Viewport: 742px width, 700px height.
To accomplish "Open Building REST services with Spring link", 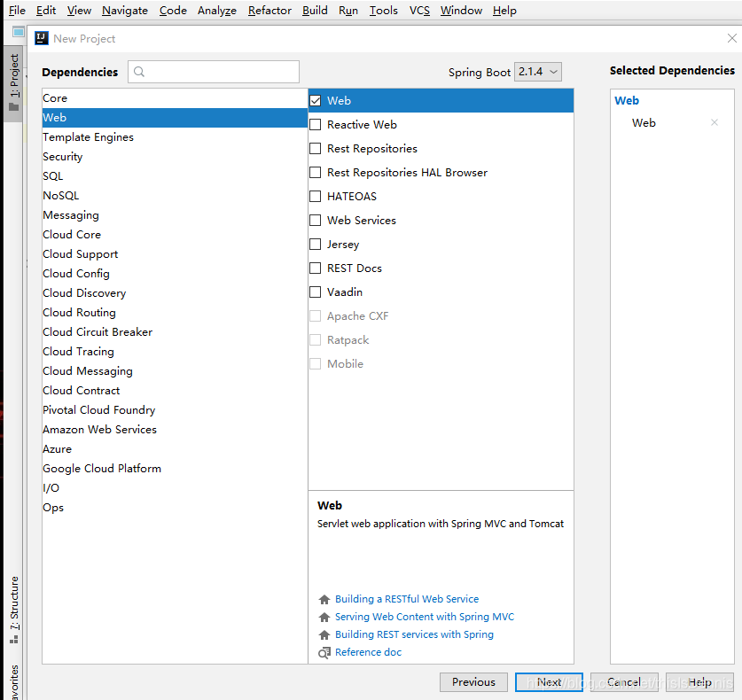I will [414, 634].
